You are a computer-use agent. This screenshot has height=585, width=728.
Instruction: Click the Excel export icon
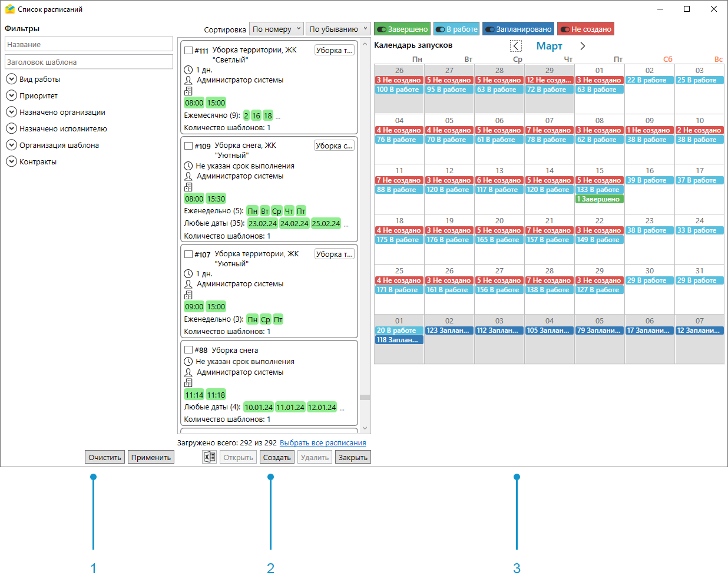tap(209, 457)
